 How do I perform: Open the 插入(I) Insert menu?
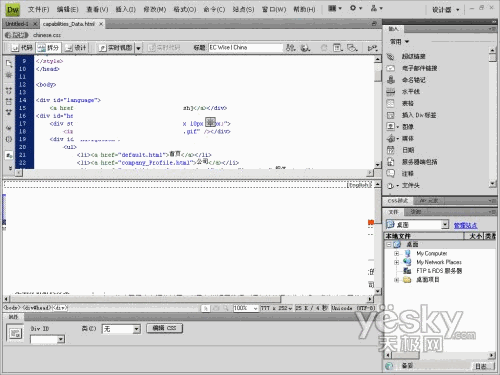point(126,9)
